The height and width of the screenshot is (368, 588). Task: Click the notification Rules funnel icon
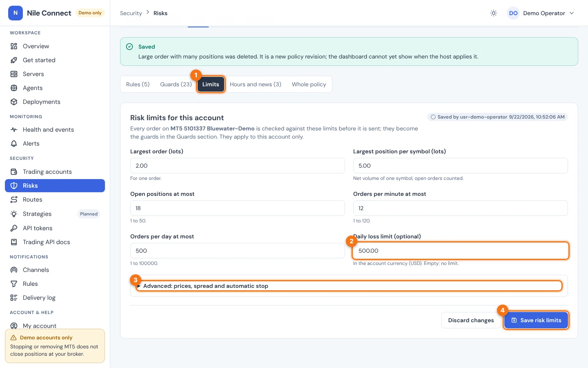tap(14, 284)
